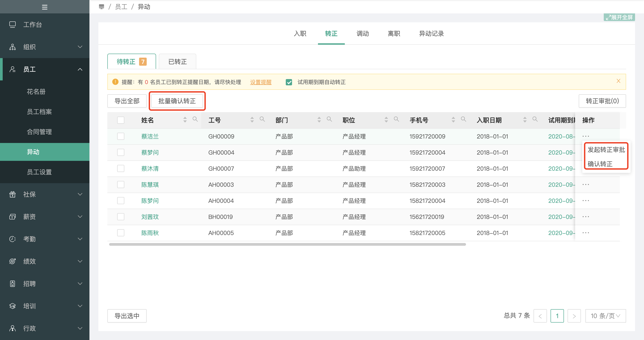Select the checkbox for 陈慧琪
The width and height of the screenshot is (644, 340).
point(121,185)
